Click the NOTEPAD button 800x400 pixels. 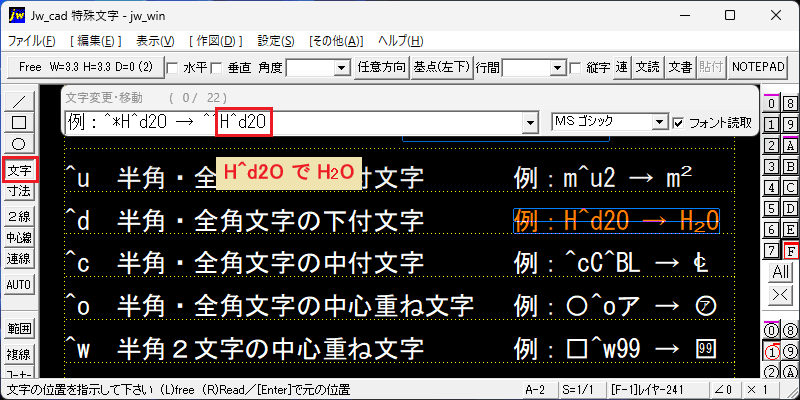[x=758, y=67]
